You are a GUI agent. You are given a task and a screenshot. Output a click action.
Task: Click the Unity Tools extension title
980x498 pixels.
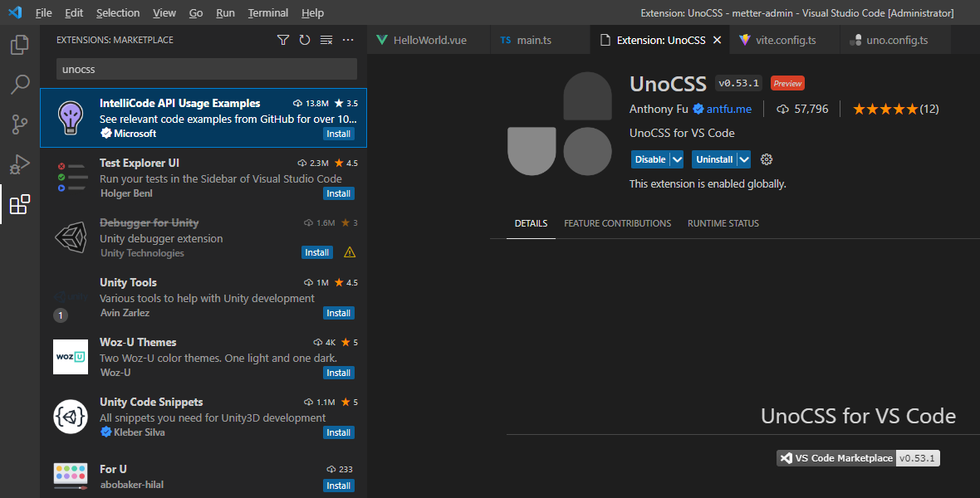pos(128,282)
